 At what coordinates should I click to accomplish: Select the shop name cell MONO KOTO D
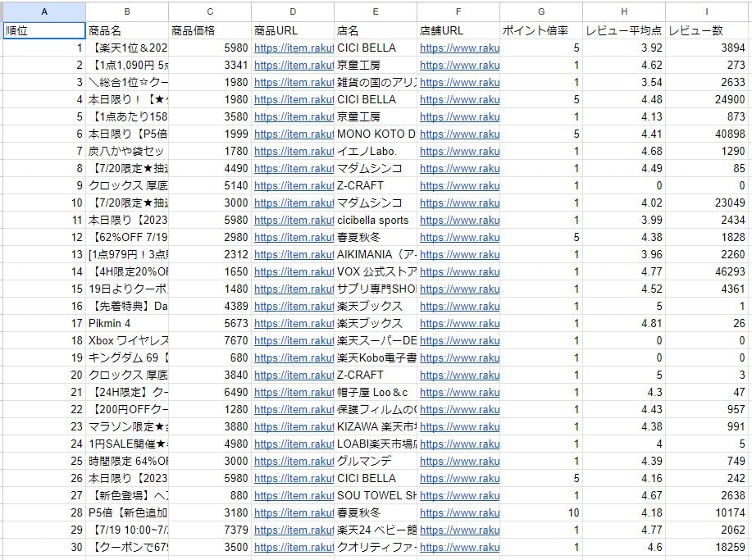[x=376, y=134]
